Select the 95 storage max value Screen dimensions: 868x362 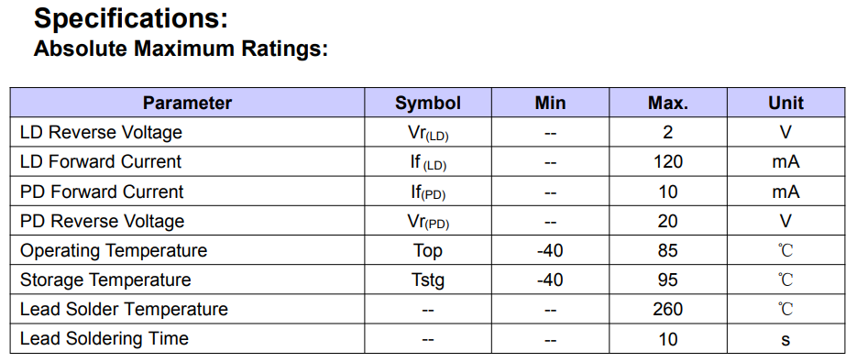pos(668,280)
